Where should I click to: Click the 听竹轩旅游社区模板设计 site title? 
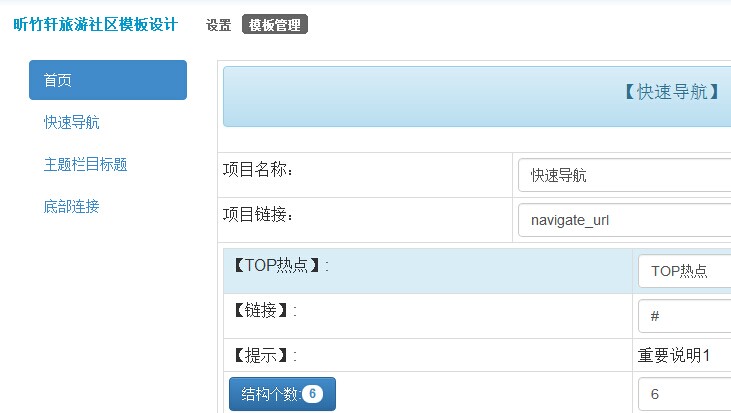pyautogui.click(x=96, y=24)
